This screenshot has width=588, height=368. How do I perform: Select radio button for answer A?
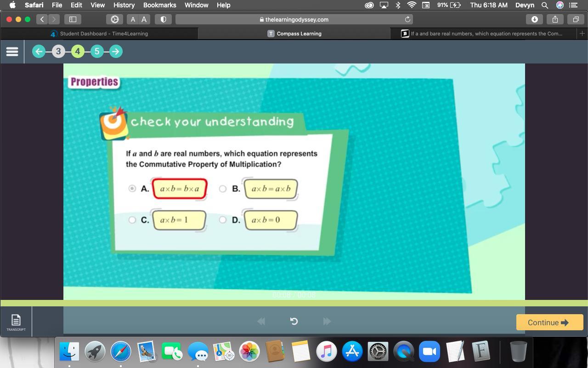(132, 189)
